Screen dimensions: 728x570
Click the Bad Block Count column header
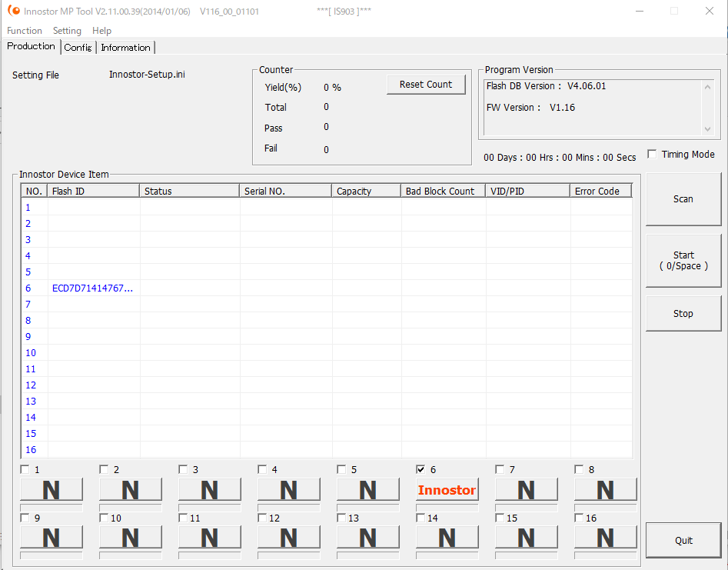[x=444, y=191]
